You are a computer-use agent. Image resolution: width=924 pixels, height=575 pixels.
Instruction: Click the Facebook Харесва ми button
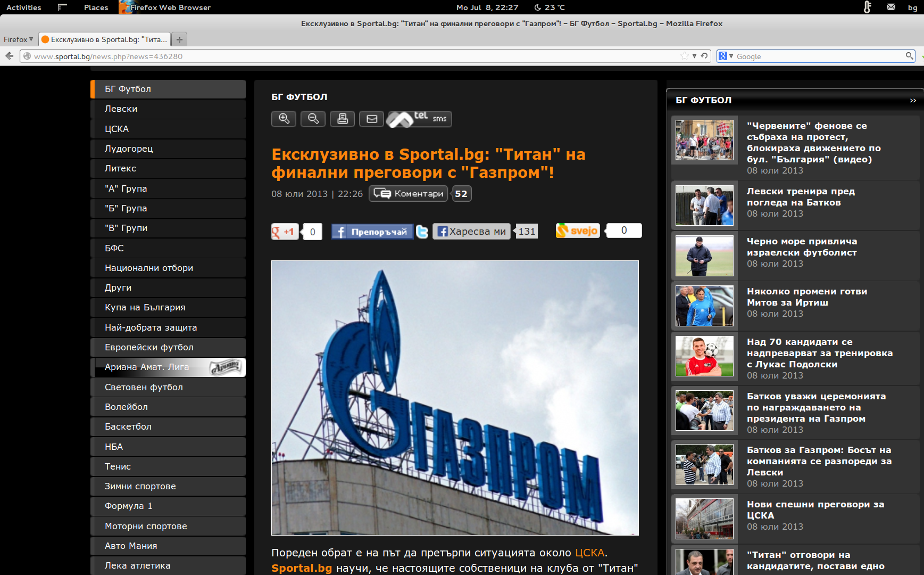(471, 232)
